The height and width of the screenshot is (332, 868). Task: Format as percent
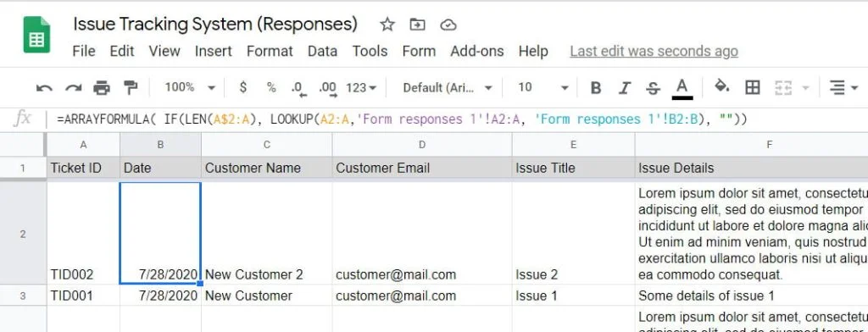[271, 87]
